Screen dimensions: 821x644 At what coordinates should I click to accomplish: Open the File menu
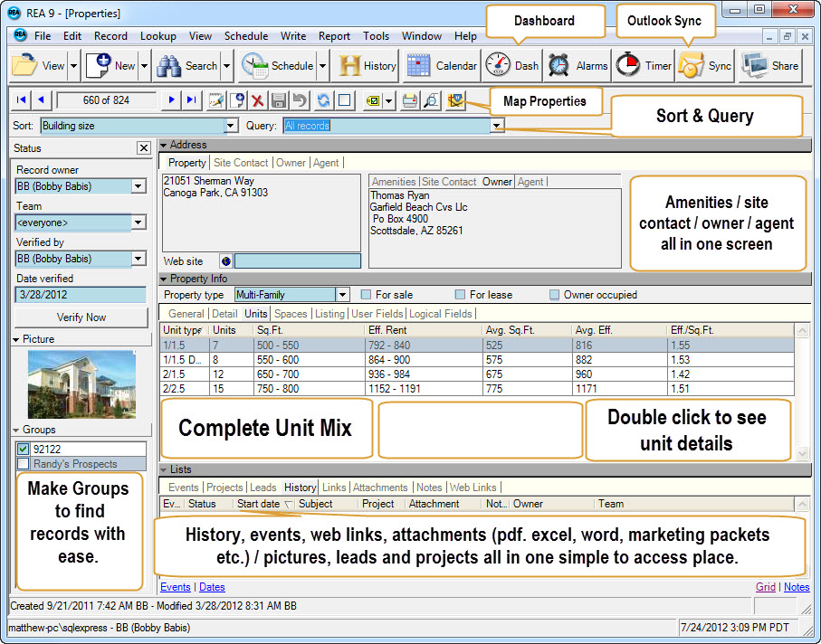point(43,36)
